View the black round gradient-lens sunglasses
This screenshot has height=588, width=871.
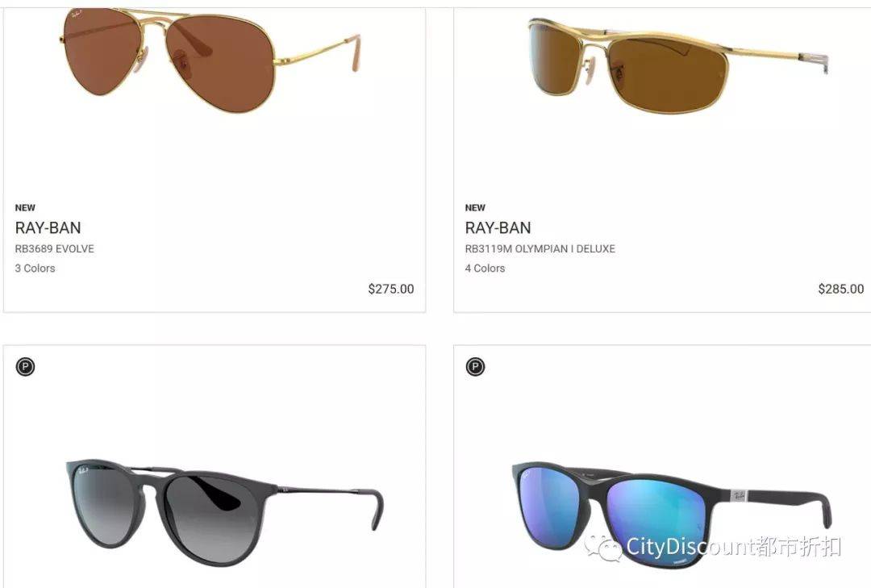224,511
